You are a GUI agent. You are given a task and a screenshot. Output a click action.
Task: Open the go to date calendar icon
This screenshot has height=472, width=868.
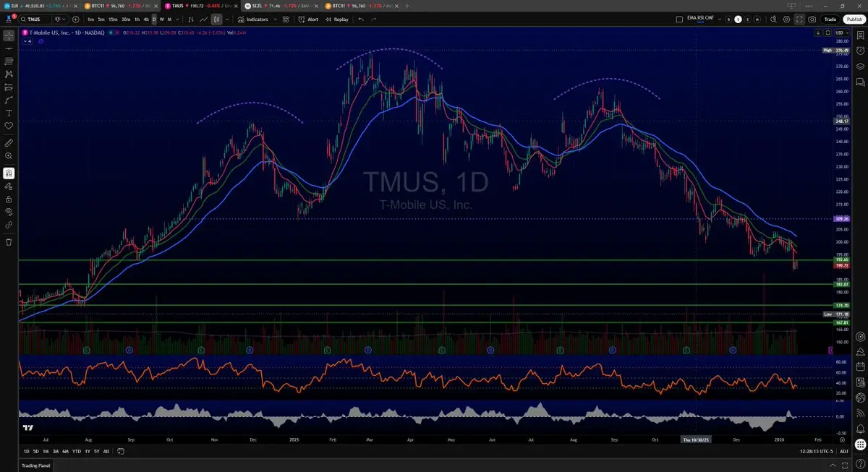[121, 451]
